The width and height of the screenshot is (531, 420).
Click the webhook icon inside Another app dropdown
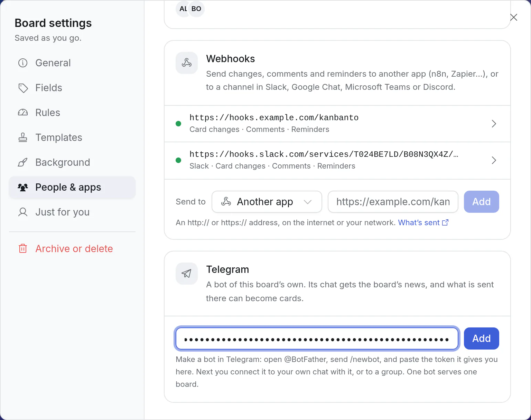coord(226,201)
